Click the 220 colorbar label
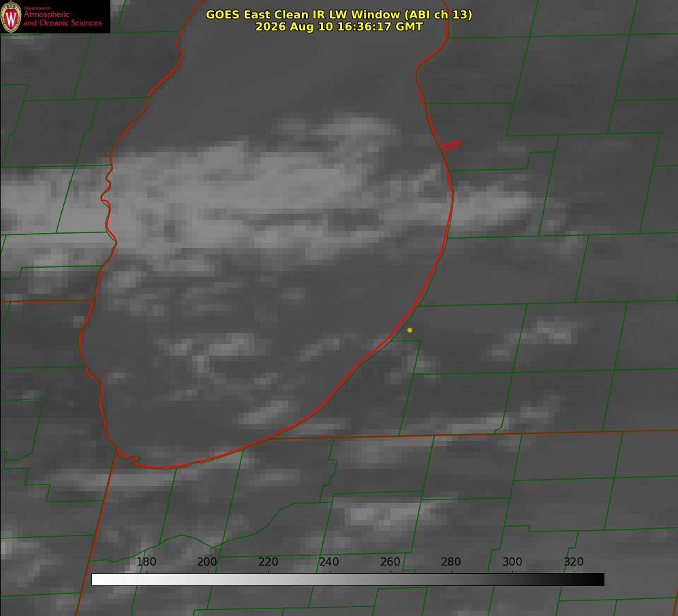Image resolution: width=678 pixels, height=616 pixels. click(x=268, y=561)
